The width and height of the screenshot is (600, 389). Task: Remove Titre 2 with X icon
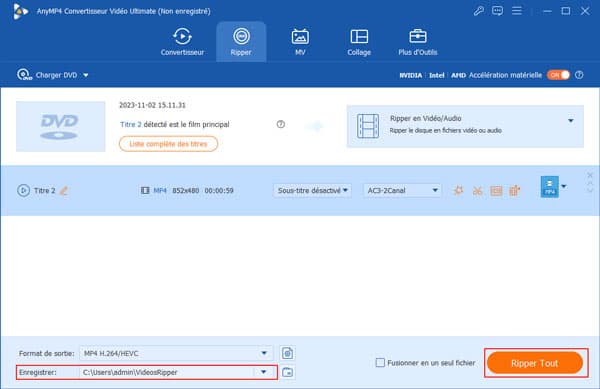click(590, 175)
